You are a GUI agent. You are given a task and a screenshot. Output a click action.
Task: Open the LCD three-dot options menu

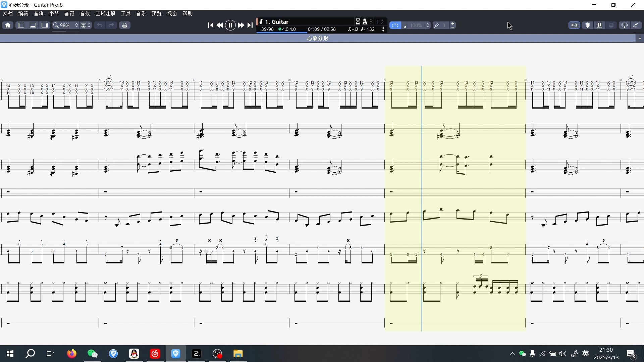point(371,22)
